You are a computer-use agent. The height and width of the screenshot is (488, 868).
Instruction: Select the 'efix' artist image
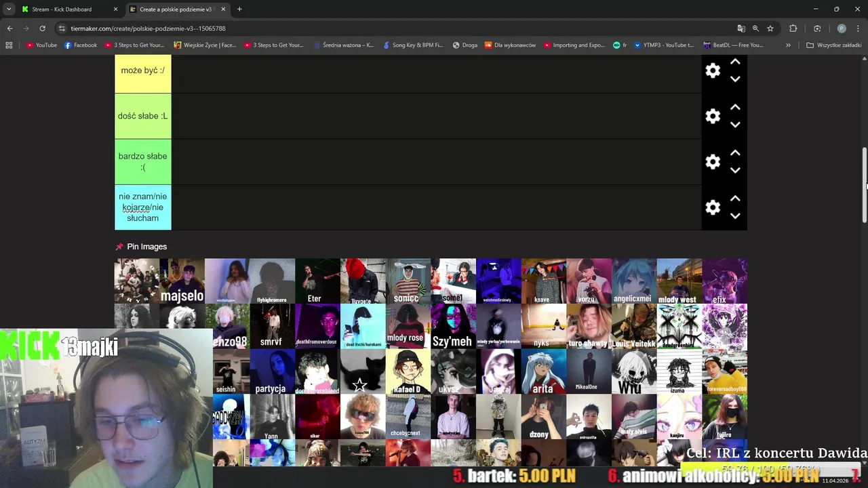[x=724, y=281]
